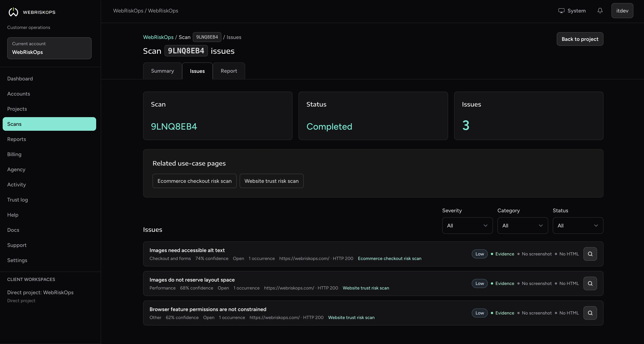
Task: Click "74% confidence" in alt text row
Action: click(x=212, y=258)
